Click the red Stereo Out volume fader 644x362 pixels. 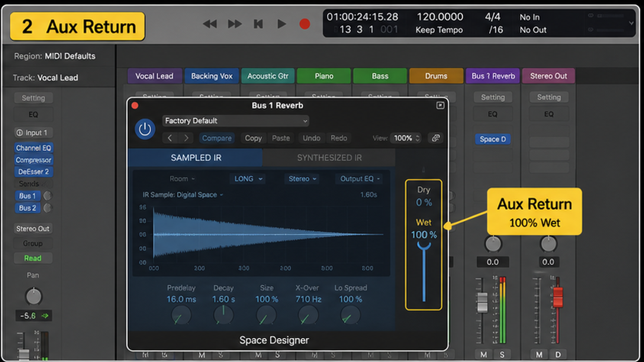coord(557,297)
